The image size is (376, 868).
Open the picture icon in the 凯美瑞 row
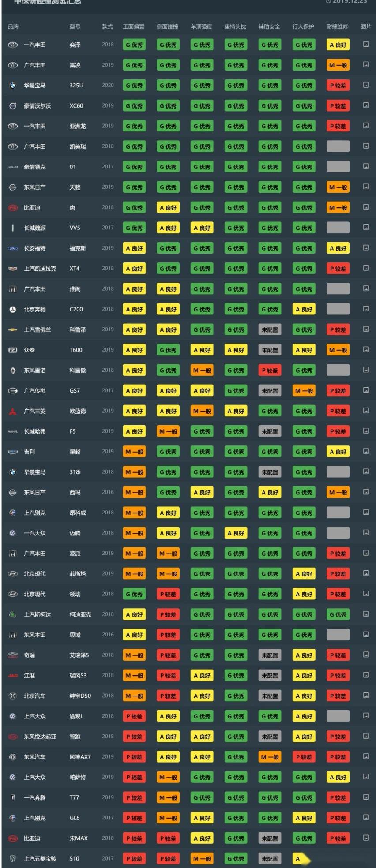[x=366, y=146]
